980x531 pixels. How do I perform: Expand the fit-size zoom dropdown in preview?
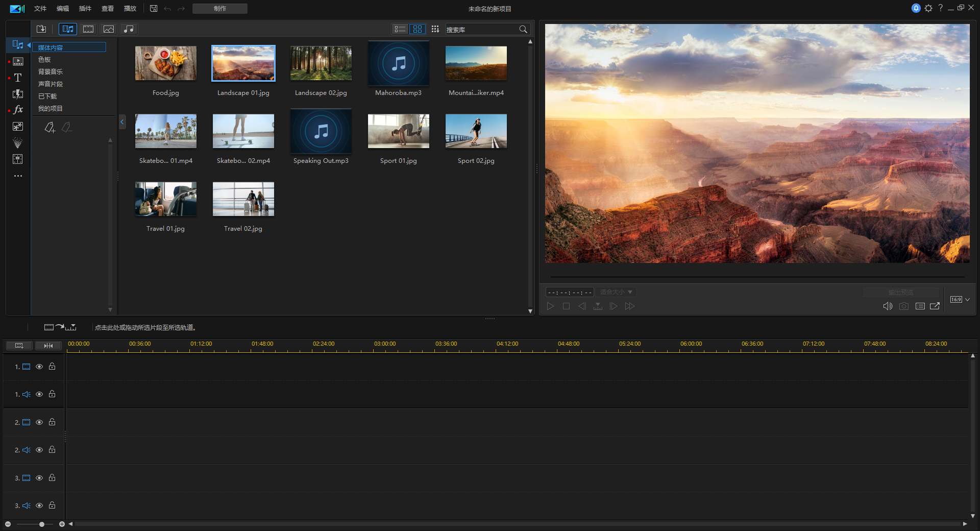tap(616, 292)
